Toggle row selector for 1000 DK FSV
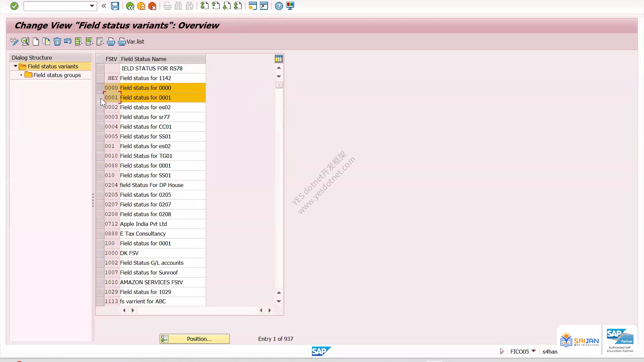644x362 pixels. tap(100, 253)
